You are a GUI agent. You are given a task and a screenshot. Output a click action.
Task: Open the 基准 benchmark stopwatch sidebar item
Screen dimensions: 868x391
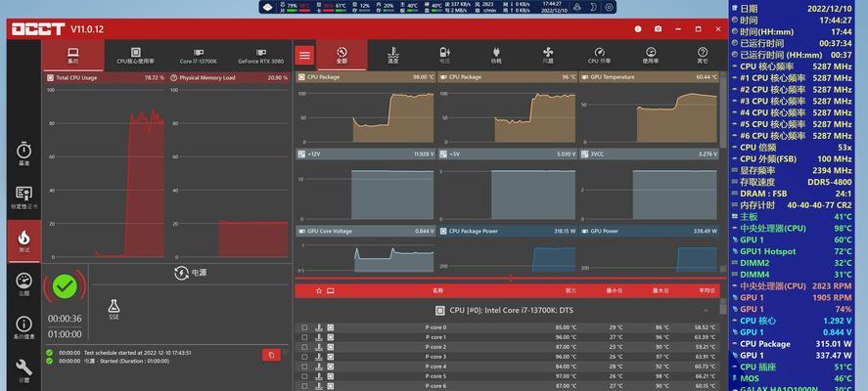pos(23,154)
